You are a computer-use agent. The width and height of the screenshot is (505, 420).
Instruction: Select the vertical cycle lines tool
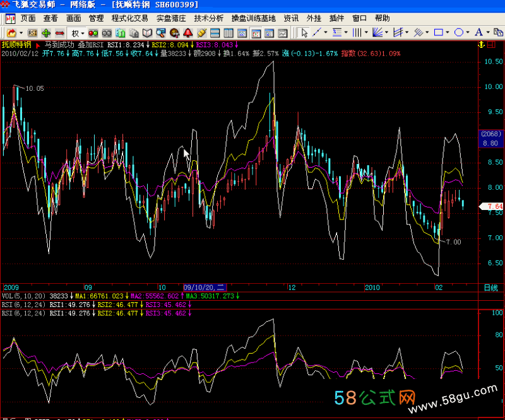tap(357, 33)
